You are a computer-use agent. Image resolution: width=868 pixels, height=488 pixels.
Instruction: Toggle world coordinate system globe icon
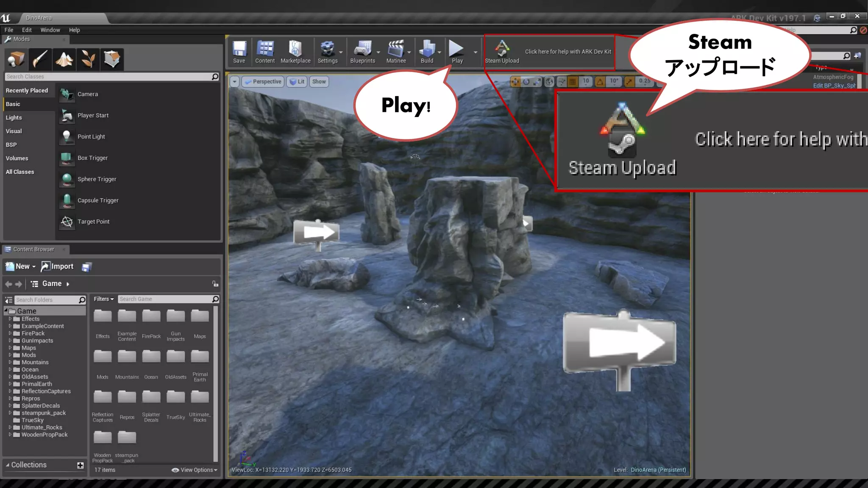[x=549, y=82]
